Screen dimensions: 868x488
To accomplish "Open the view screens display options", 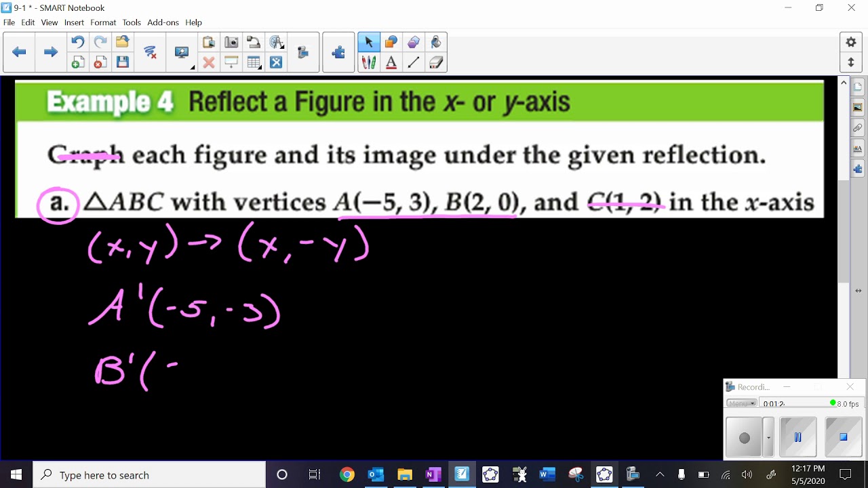I will [x=182, y=52].
